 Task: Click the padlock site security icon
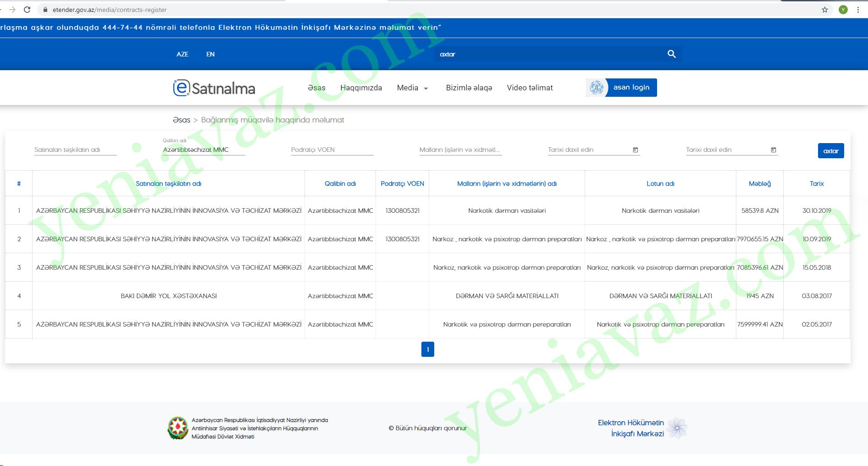[x=45, y=10]
